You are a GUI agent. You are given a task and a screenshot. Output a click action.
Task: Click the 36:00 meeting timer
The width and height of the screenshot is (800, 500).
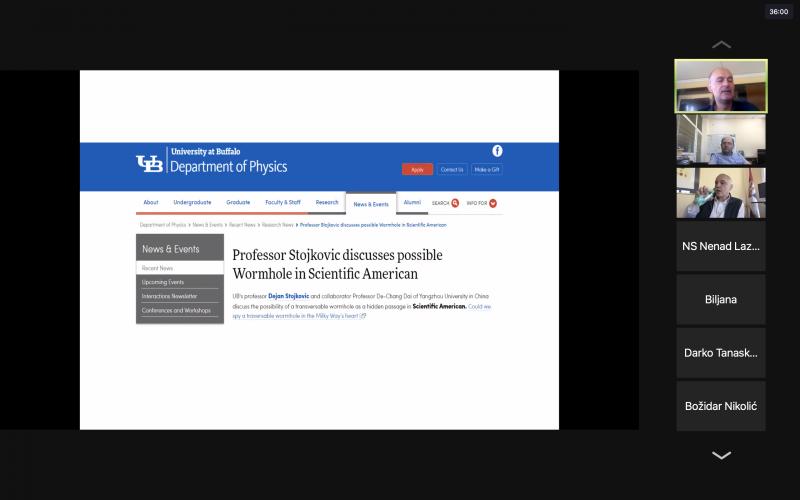pyautogui.click(x=779, y=12)
